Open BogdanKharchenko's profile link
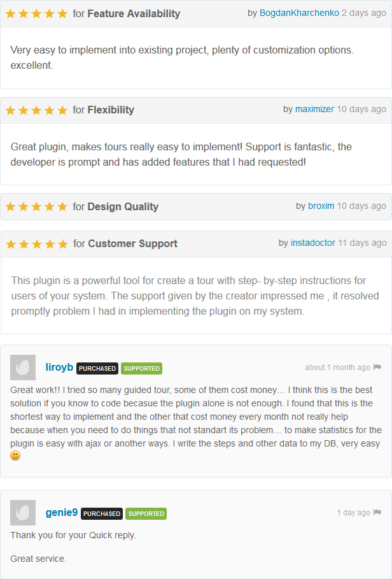Screen dimensions: 392x579 point(299,13)
